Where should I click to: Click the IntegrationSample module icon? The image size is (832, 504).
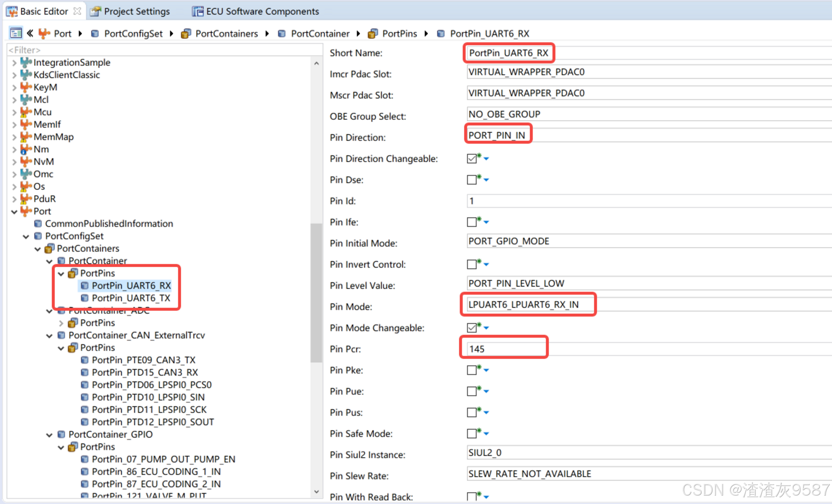pyautogui.click(x=26, y=62)
